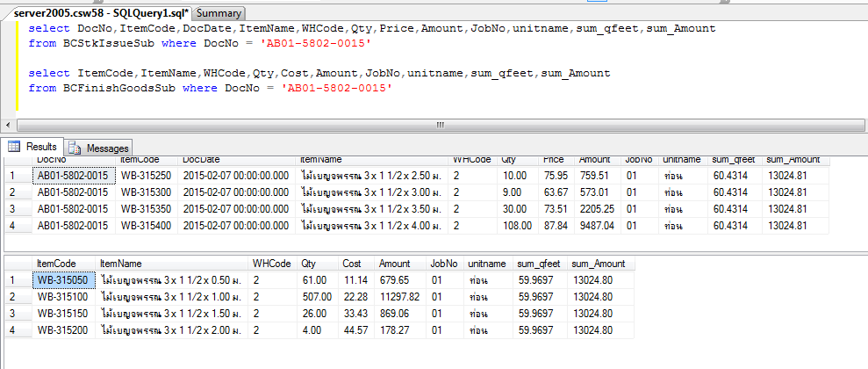Select row 2 header in second grid
This screenshot has width=868, height=369.
coord(18,297)
